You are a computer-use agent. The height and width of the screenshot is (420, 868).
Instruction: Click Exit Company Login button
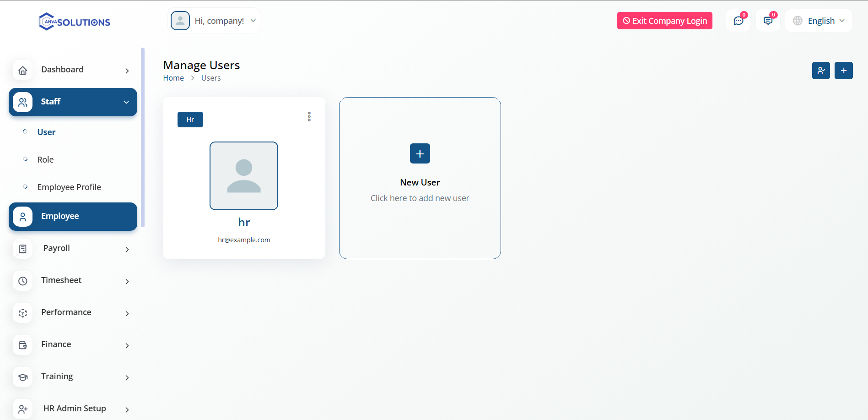664,21
